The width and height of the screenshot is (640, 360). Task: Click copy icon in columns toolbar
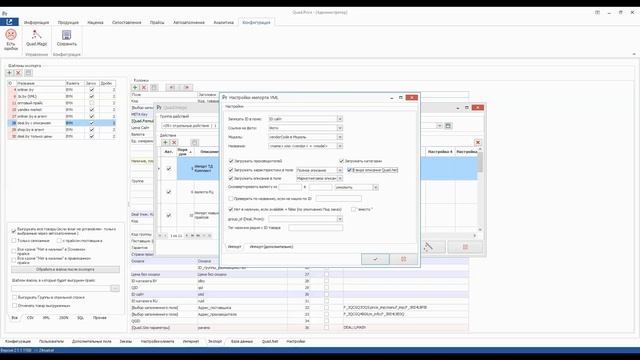point(154,87)
